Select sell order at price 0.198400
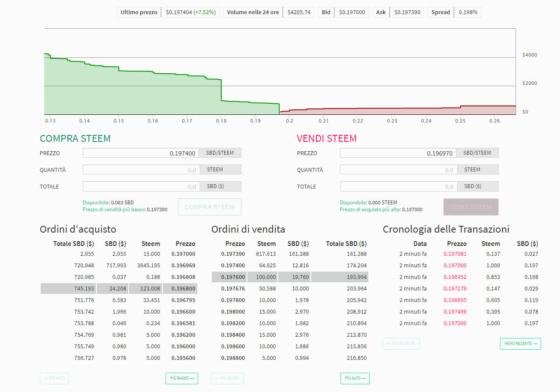The image size is (560, 392). (290, 335)
